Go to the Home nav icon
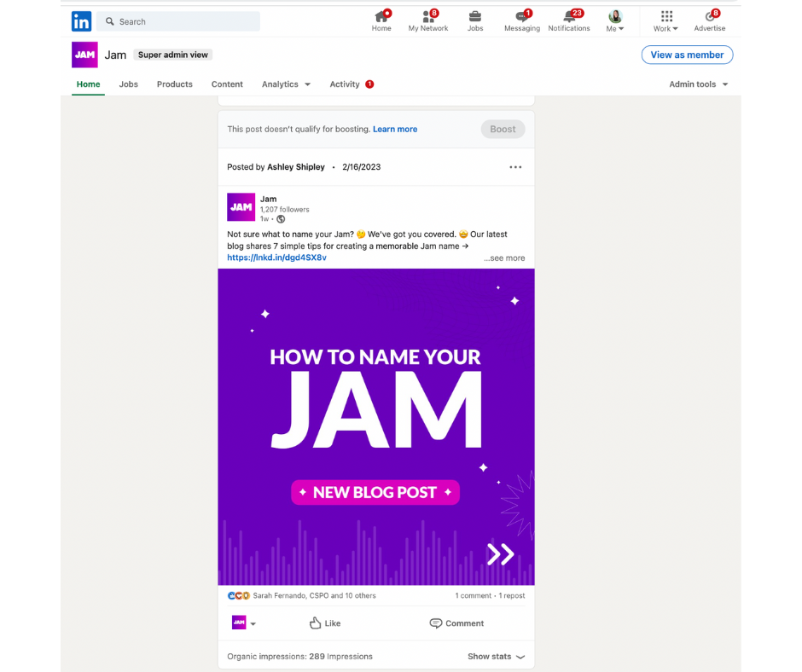This screenshot has width=802, height=672. [x=381, y=21]
